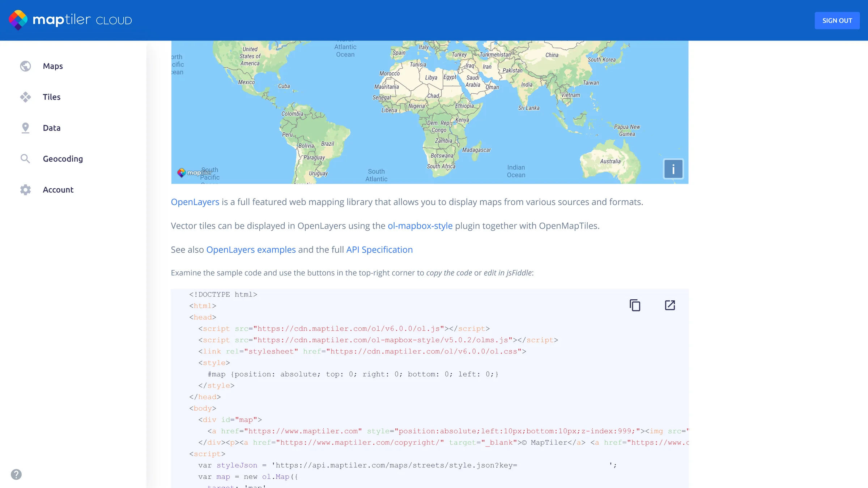Click the styleJson line in the code

point(407,465)
